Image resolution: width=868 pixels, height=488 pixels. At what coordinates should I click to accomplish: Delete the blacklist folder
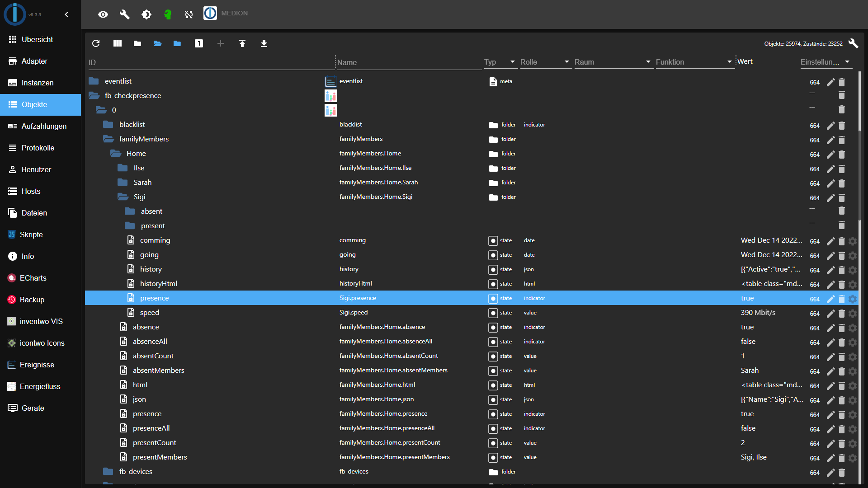click(842, 126)
